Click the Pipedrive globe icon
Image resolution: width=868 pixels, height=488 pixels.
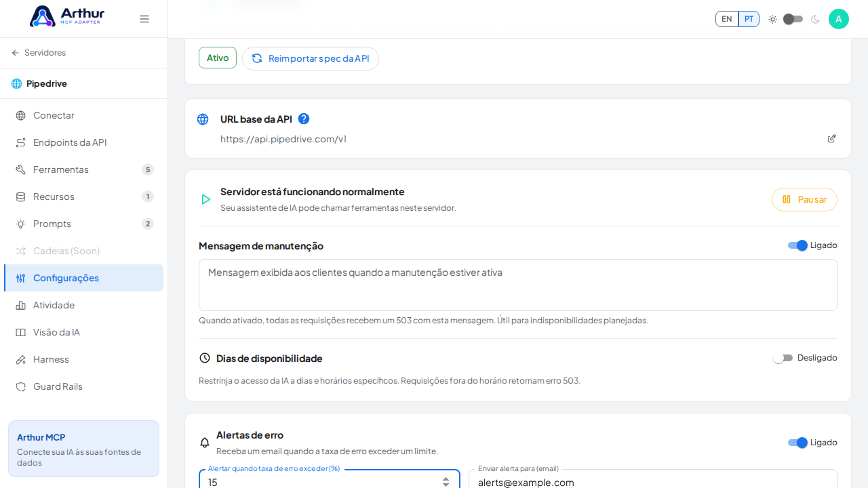(x=16, y=83)
